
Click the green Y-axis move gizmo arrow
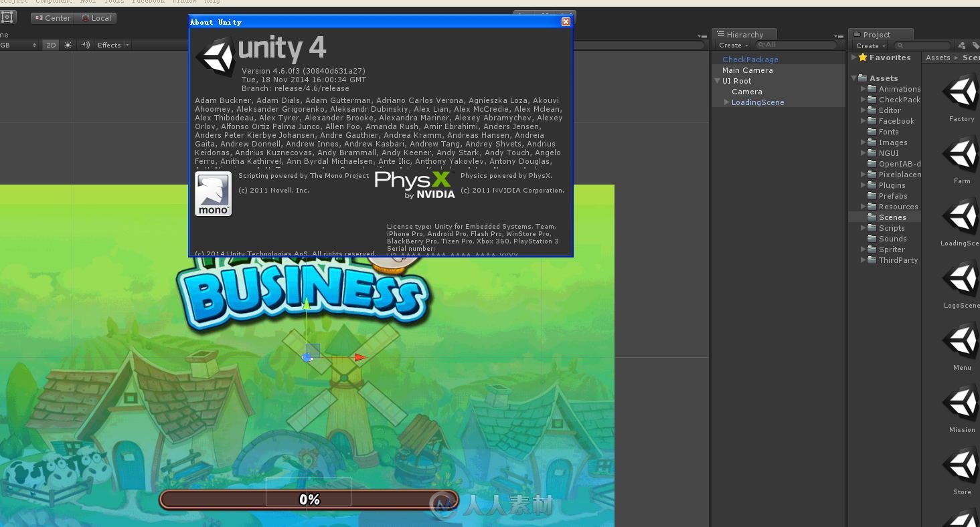(x=307, y=305)
